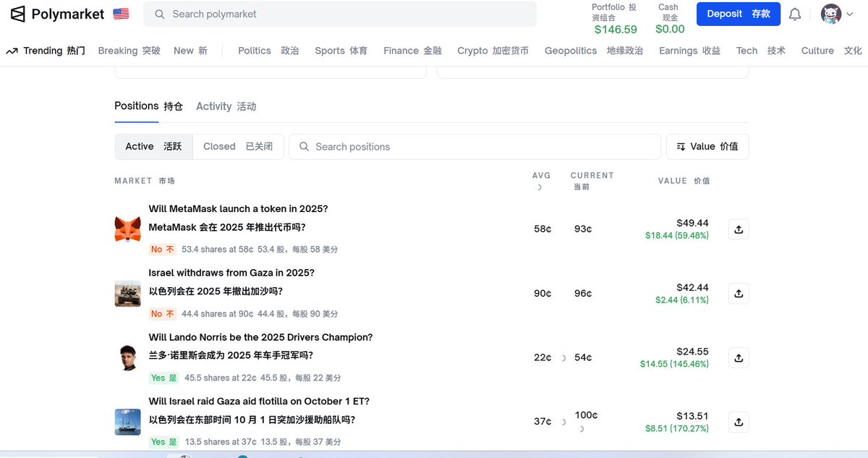Open the New category
This screenshot has width=868, height=458.
click(x=191, y=51)
